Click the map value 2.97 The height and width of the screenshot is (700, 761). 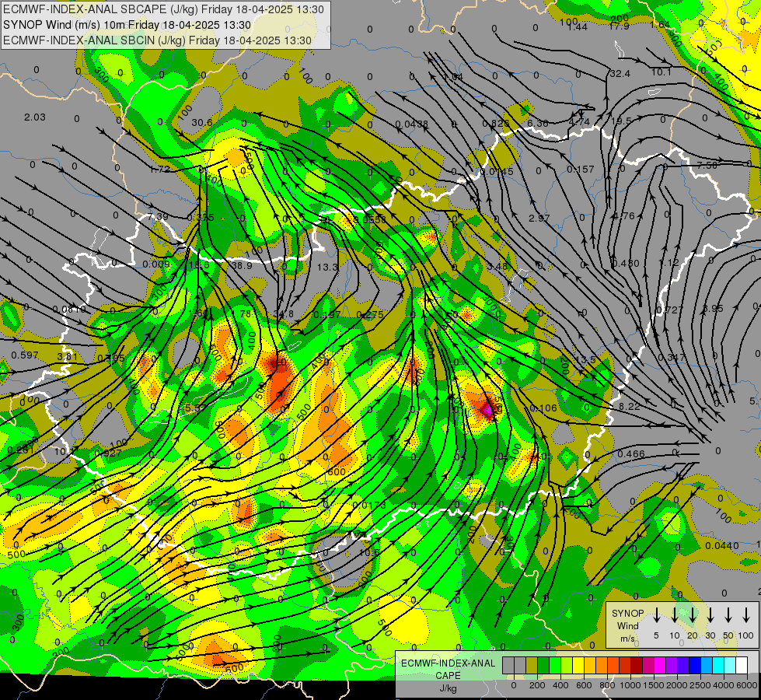tap(539, 218)
